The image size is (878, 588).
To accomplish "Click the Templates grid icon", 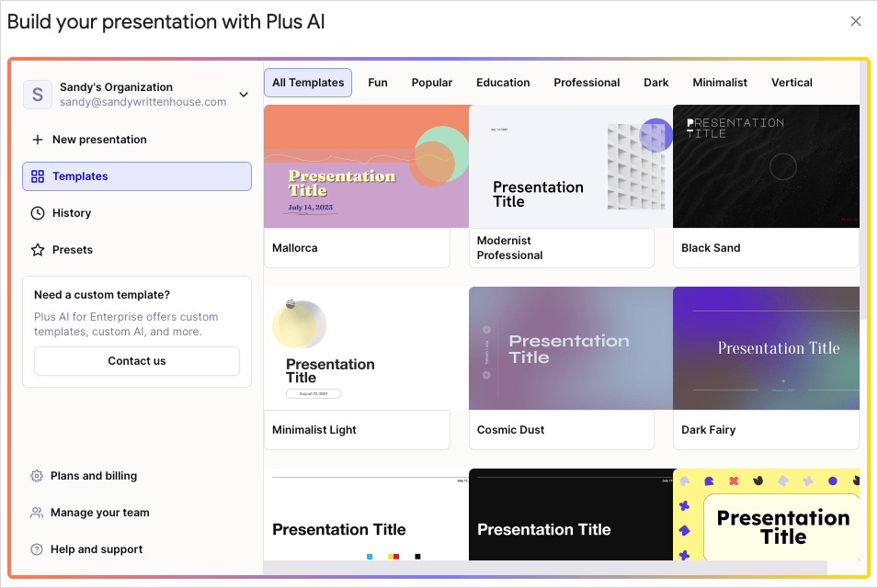I will (x=38, y=176).
